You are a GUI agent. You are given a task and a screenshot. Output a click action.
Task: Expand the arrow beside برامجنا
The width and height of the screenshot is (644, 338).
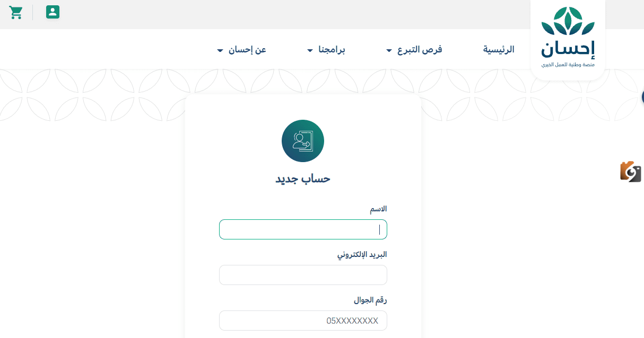[310, 51]
